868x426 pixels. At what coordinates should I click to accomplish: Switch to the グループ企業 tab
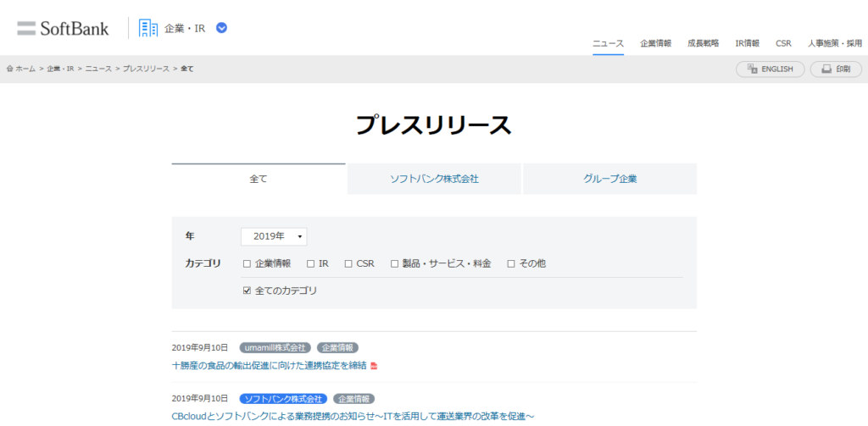pos(610,179)
